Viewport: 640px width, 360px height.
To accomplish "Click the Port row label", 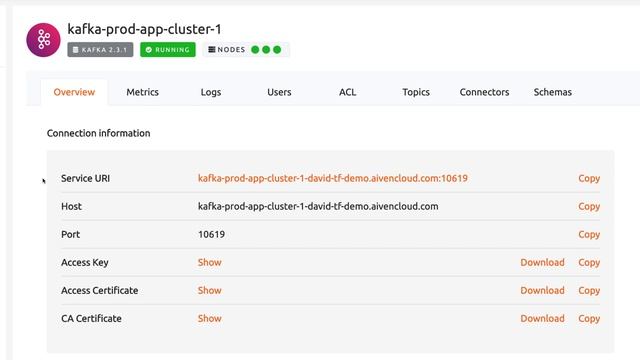I will pyautogui.click(x=71, y=235).
